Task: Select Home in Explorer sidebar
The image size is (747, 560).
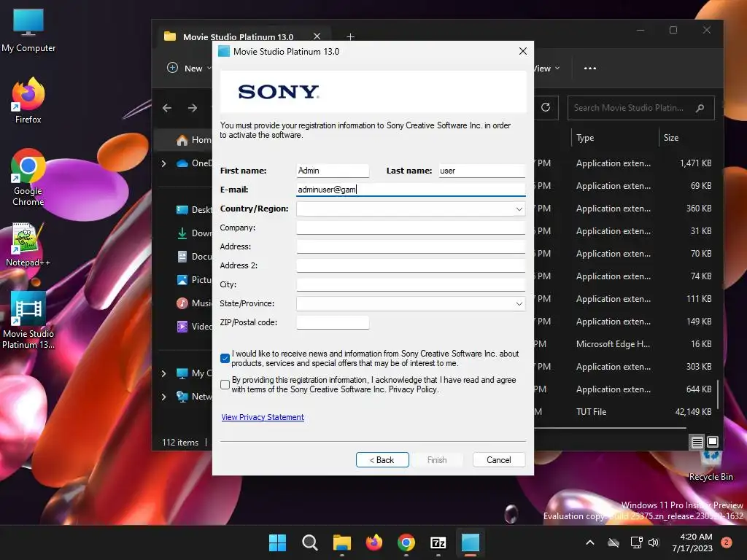Action: click(194, 140)
